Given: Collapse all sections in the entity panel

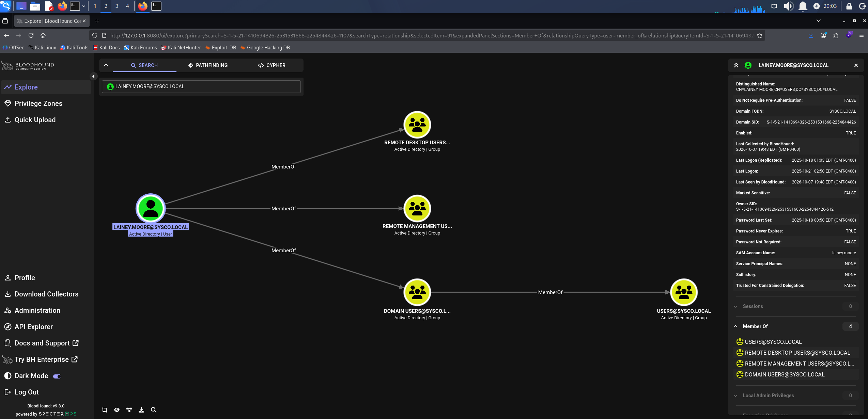Looking at the screenshot, I should tap(736, 65).
